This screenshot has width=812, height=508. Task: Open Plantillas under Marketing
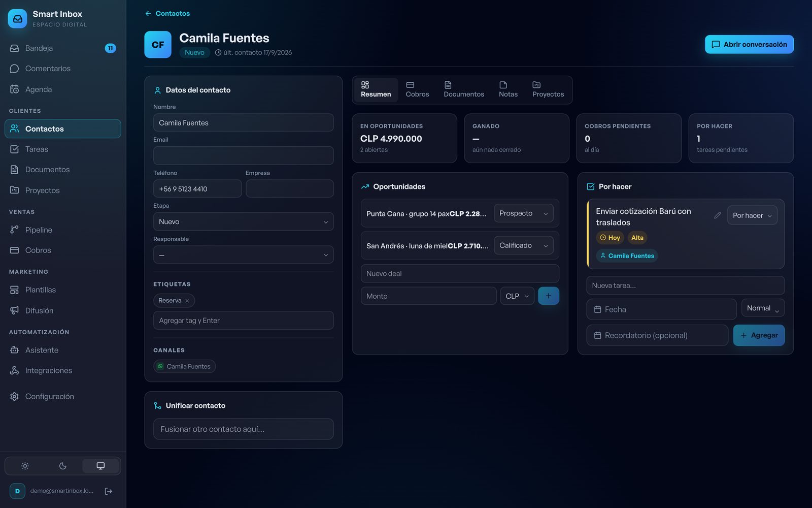click(63, 290)
